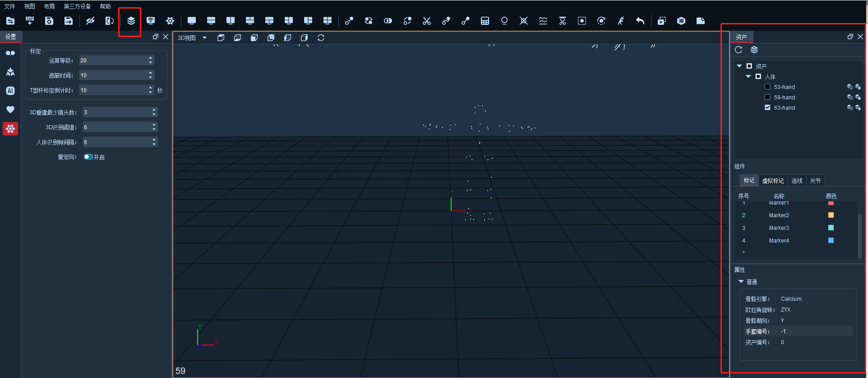Toggle the 重定向 switch

coord(88,157)
